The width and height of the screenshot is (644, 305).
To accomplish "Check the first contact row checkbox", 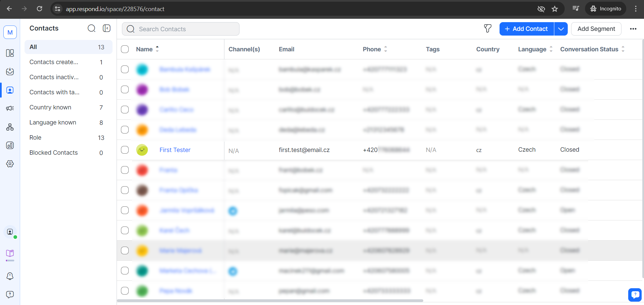I will 125,69.
